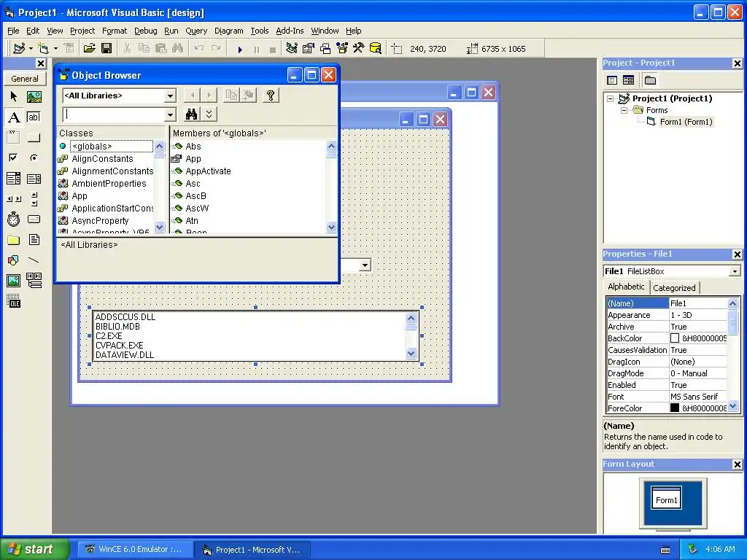Select the DirListBox folder tool
The image size is (747, 560).
click(x=14, y=239)
